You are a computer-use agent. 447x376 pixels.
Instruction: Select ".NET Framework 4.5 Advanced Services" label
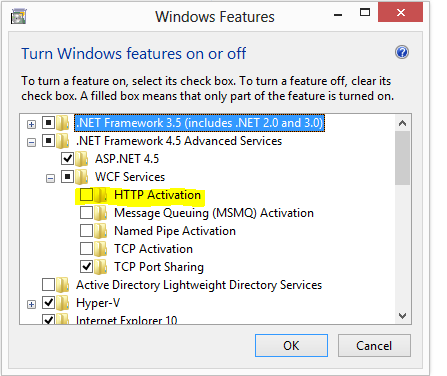click(179, 141)
